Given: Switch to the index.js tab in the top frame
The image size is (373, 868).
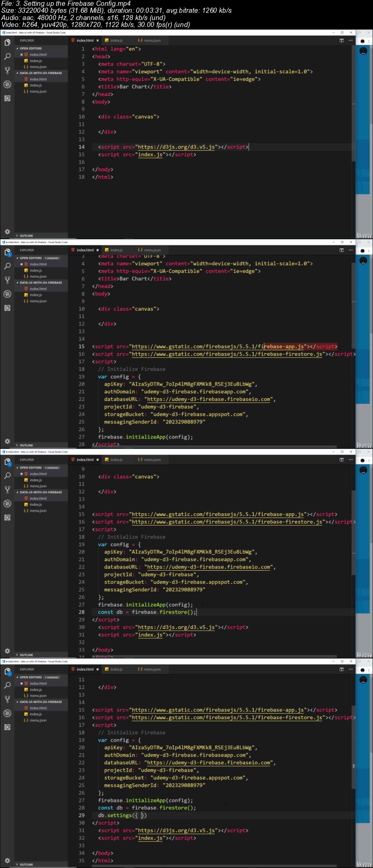Looking at the screenshot, I should pyautogui.click(x=117, y=40).
